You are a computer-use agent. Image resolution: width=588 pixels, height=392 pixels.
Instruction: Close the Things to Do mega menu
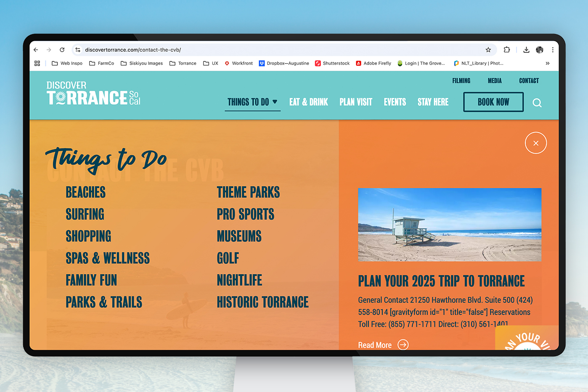535,143
